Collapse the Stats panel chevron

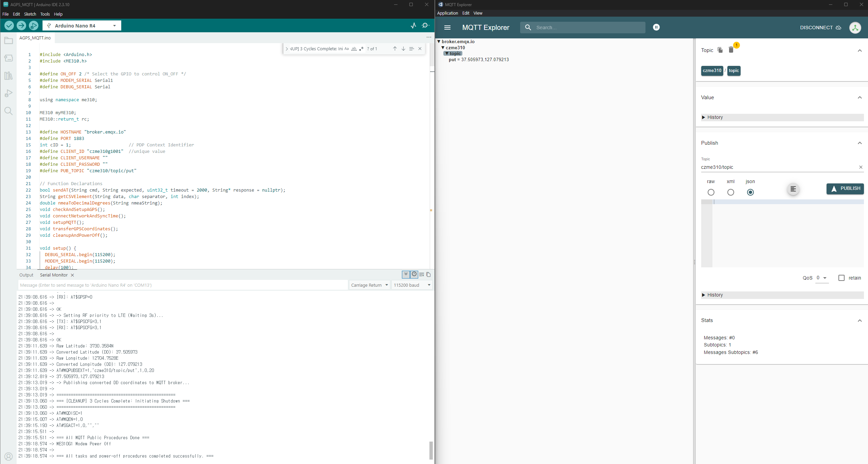860,321
